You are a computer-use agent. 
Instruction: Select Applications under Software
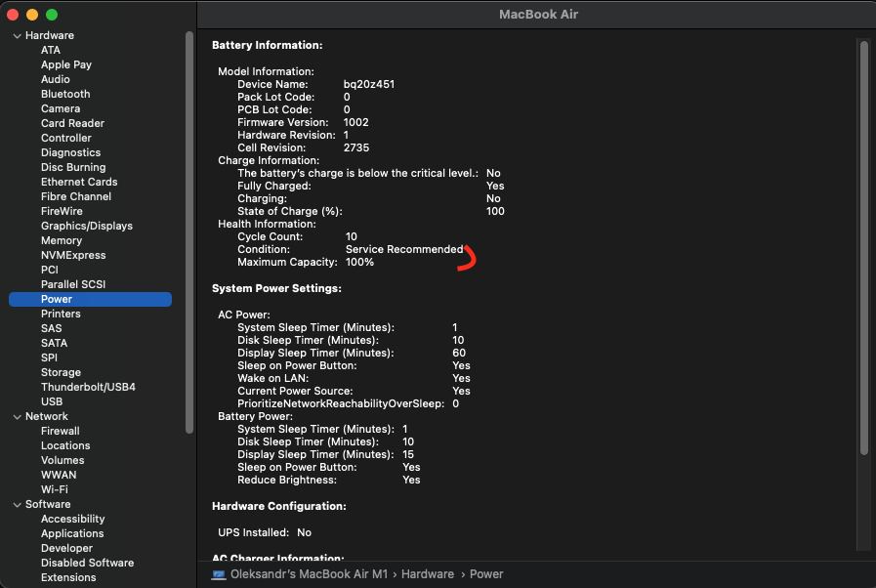point(72,533)
